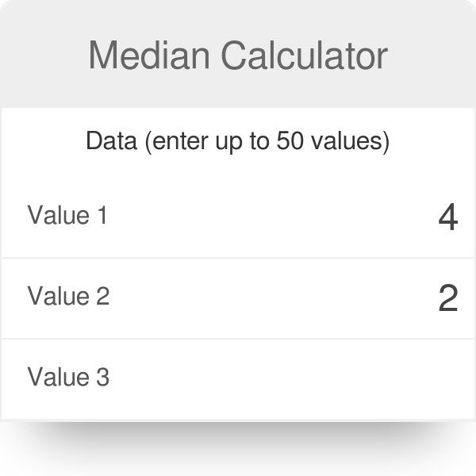This screenshot has width=476, height=476.
Task: Click the Median Calculator title
Action: (238, 56)
